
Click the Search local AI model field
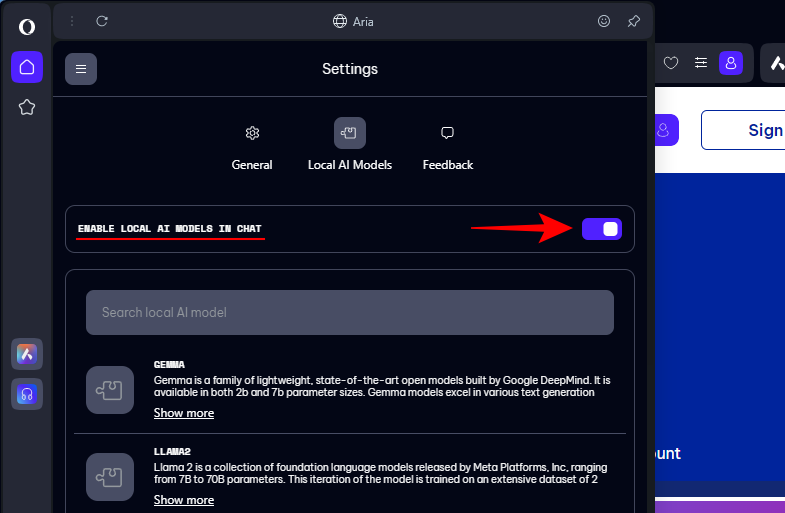click(350, 312)
